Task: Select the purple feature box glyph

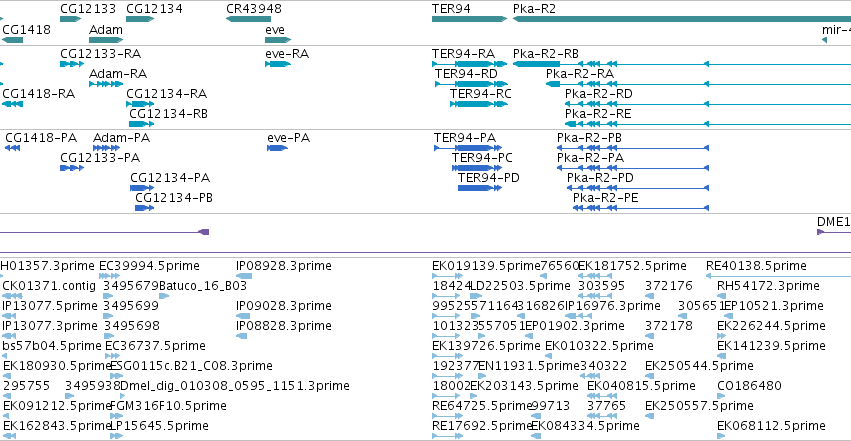Action: click(204, 232)
